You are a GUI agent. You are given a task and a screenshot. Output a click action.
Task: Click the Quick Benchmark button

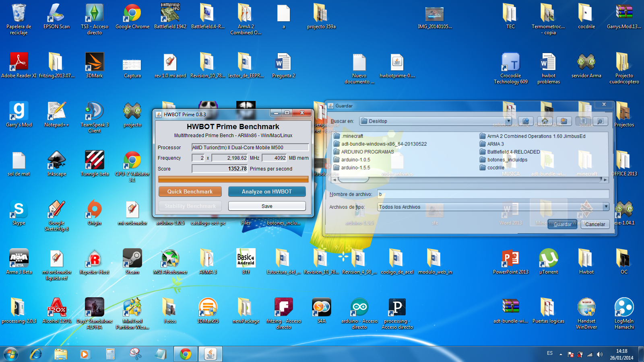[190, 191]
